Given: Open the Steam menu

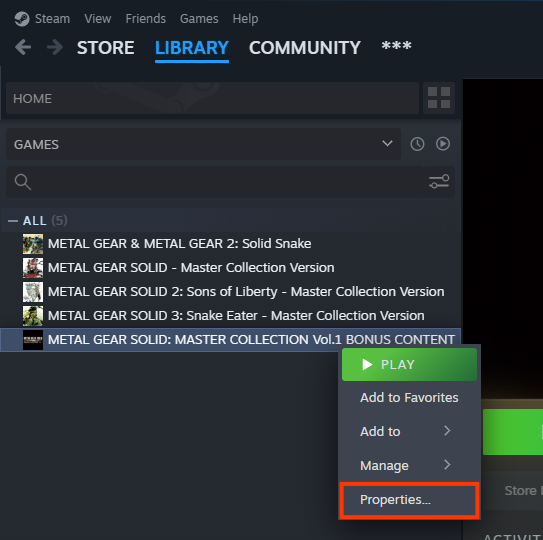Looking at the screenshot, I should [x=52, y=19].
